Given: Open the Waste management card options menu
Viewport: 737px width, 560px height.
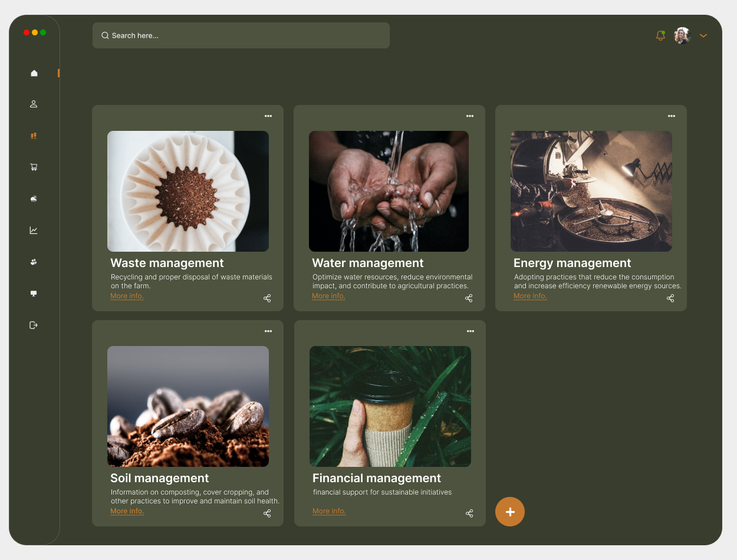Looking at the screenshot, I should tap(268, 116).
